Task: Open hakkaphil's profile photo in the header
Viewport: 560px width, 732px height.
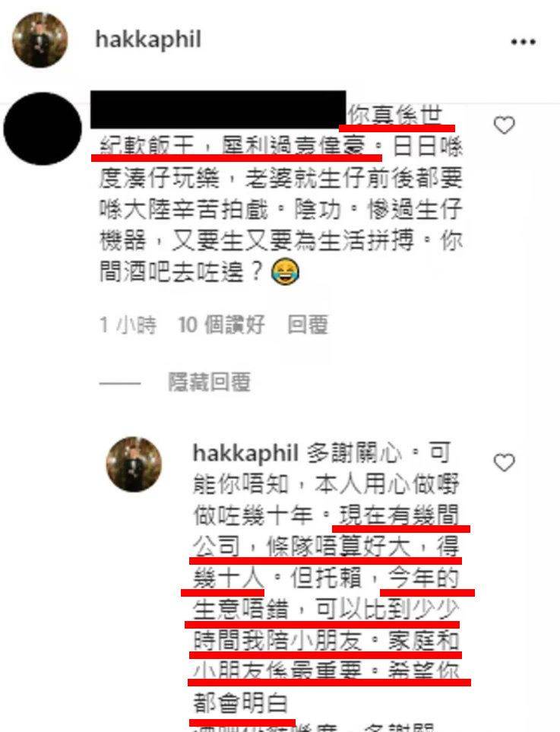Action: point(40,40)
